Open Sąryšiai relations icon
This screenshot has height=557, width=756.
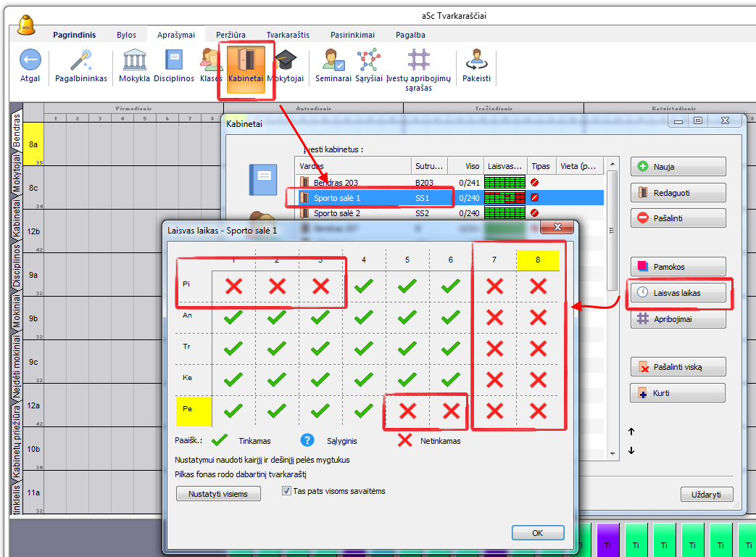coord(368,61)
